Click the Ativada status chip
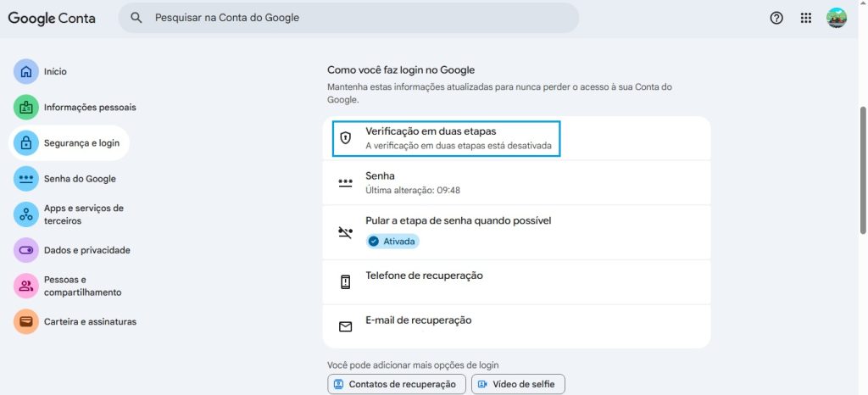Screen dimensions: 868x395 [x=392, y=242]
